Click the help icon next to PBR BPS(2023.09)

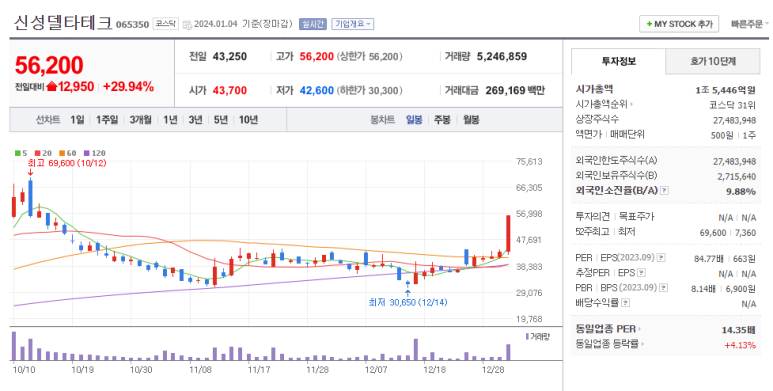click(664, 287)
